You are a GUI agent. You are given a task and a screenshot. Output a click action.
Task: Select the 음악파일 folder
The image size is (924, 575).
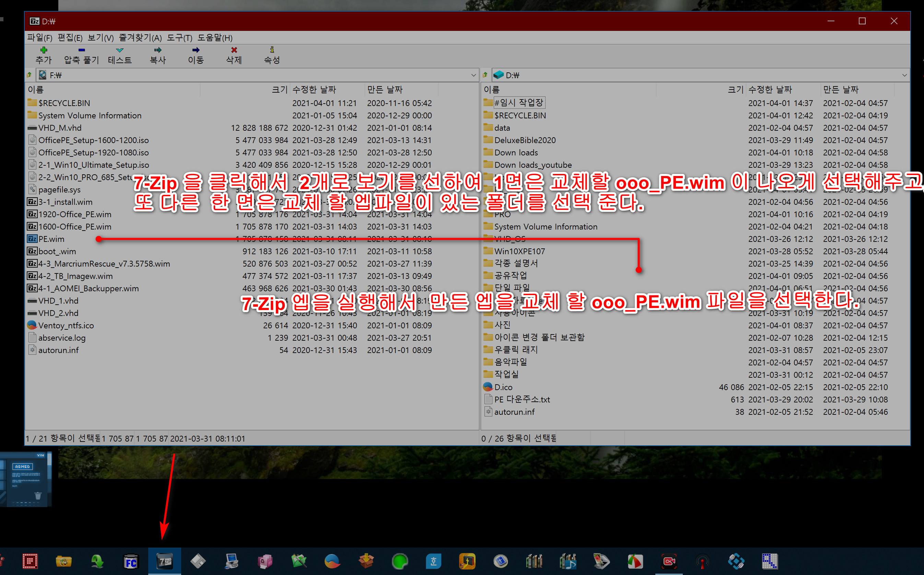pyautogui.click(x=511, y=362)
